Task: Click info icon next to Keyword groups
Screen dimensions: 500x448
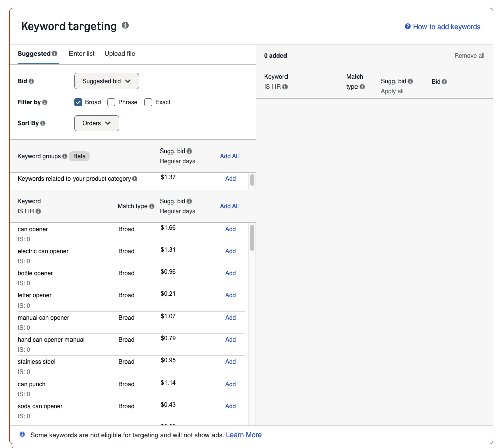Action: (65, 156)
